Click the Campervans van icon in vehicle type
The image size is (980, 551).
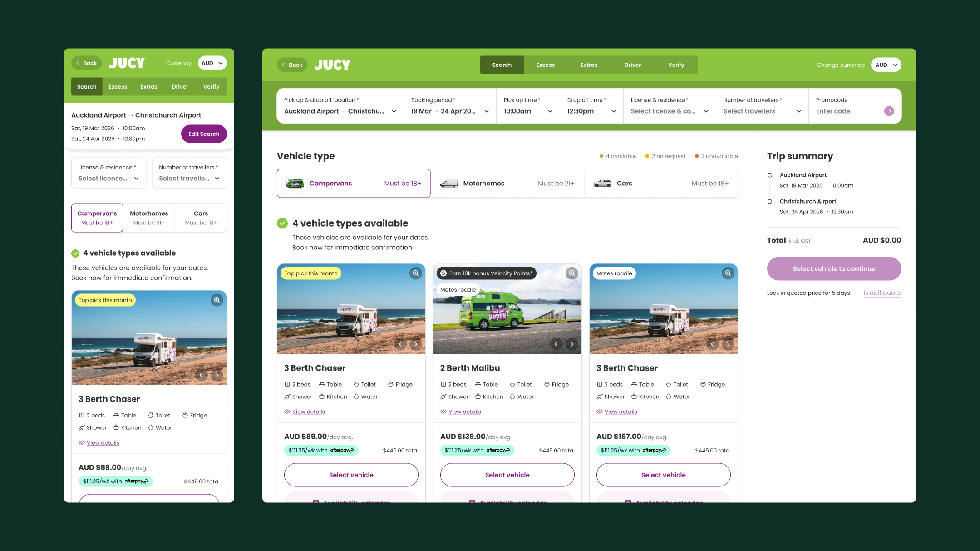click(295, 183)
